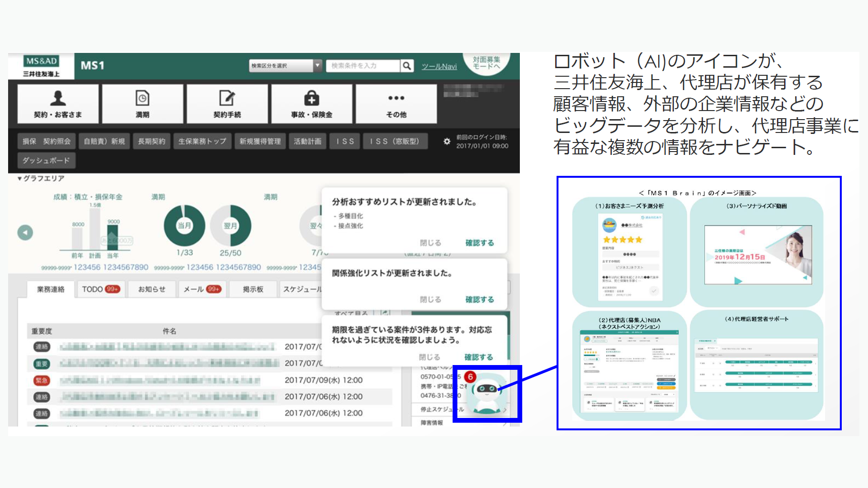
Task: Click the 検索条件を入力 search field
Action: click(x=363, y=66)
